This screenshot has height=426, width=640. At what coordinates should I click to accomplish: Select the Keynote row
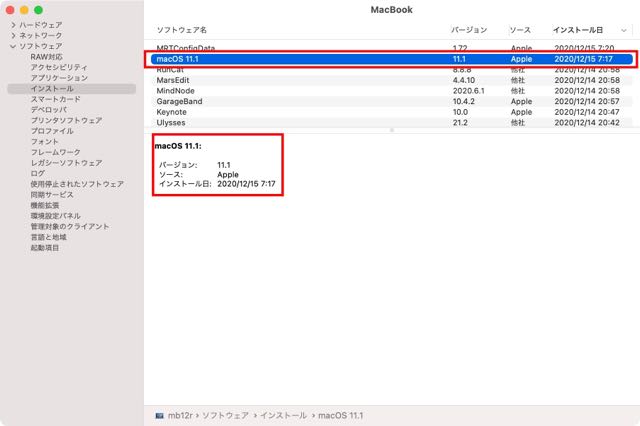[x=392, y=112]
